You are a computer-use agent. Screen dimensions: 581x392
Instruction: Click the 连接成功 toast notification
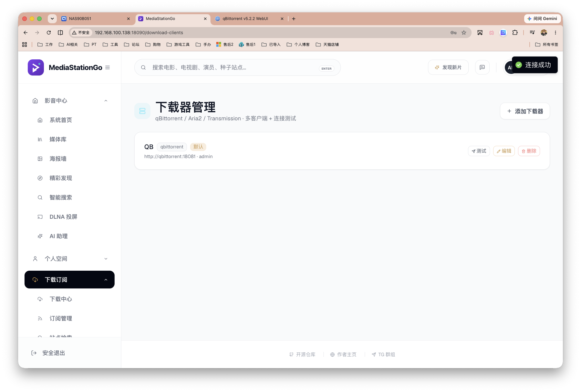tap(535, 65)
